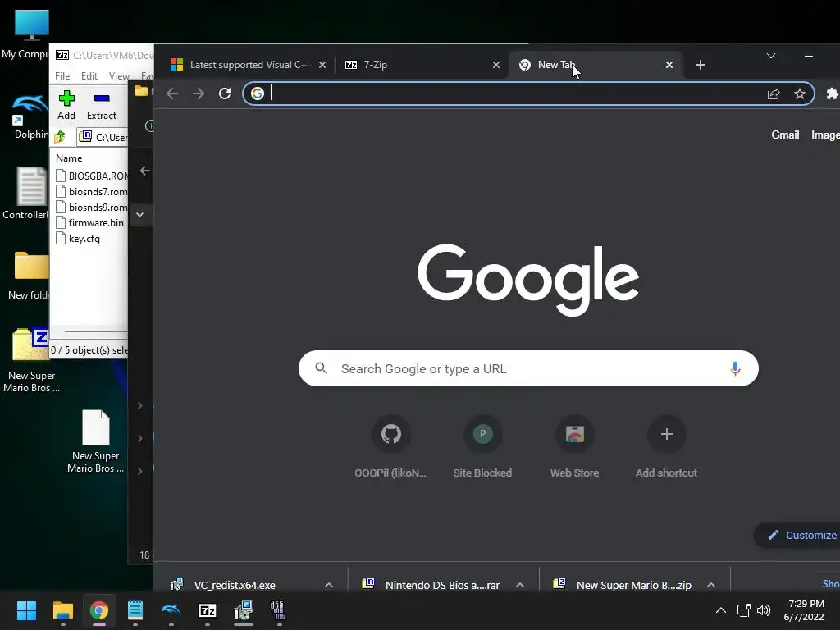Expand options for New Super Mario zip download
Viewport: 840px width, 630px height.
711,585
